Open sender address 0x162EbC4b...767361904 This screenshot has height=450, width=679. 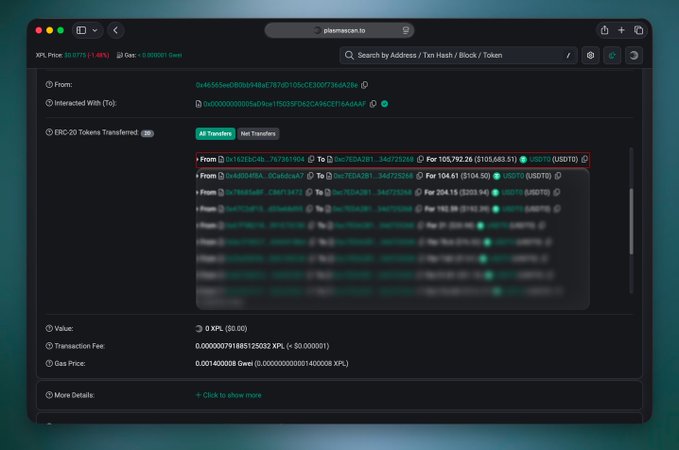point(265,159)
